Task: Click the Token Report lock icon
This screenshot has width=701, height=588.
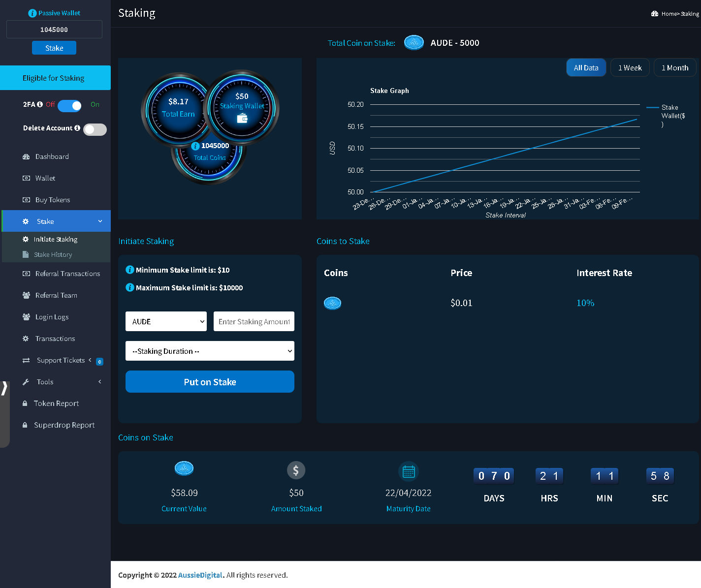Action: point(25,403)
